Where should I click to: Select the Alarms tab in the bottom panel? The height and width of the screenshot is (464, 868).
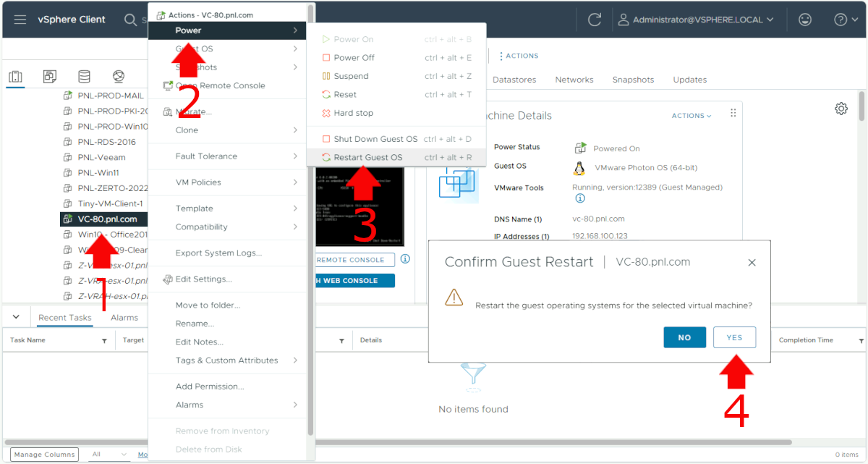[124, 318]
